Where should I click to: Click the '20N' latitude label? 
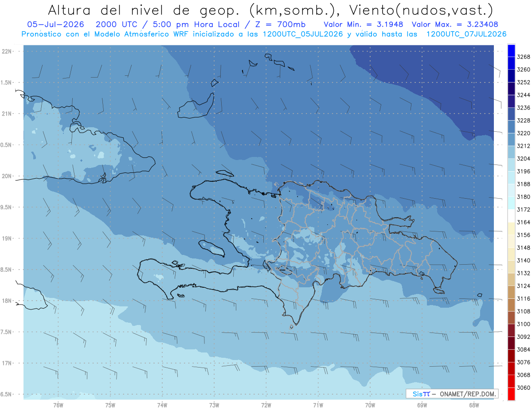pyautogui.click(x=7, y=176)
